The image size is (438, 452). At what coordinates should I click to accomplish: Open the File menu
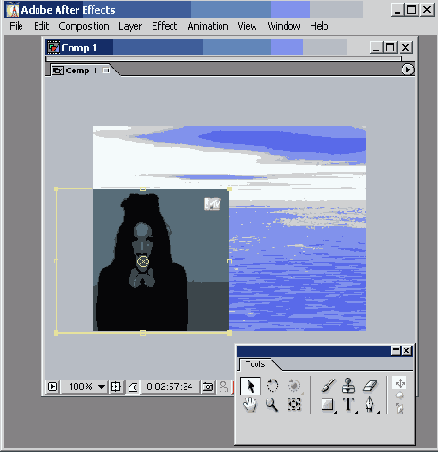pos(16,26)
